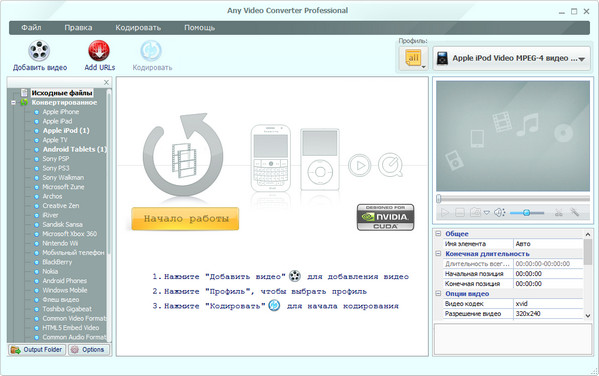Open the Apple iPod Video MPEG-4 profile dropdown
This screenshot has height=376, width=599.
[512, 58]
